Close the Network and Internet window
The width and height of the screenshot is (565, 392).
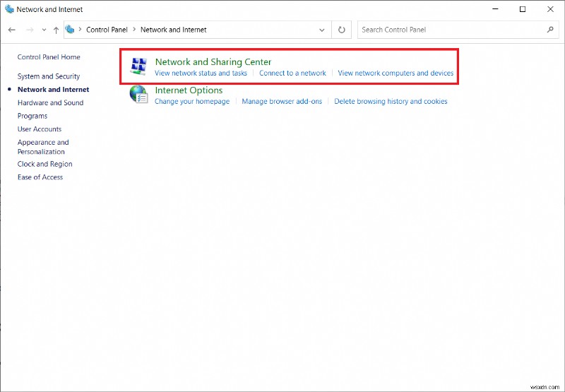click(550, 9)
